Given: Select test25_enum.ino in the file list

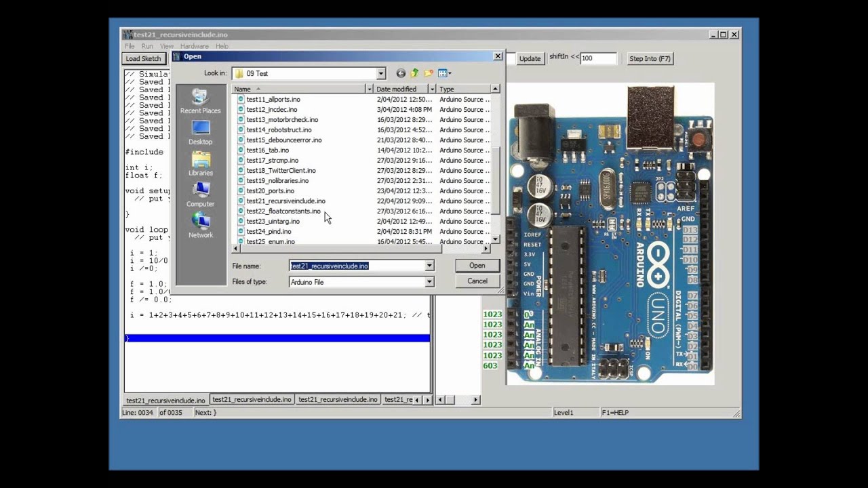Looking at the screenshot, I should 271,241.
